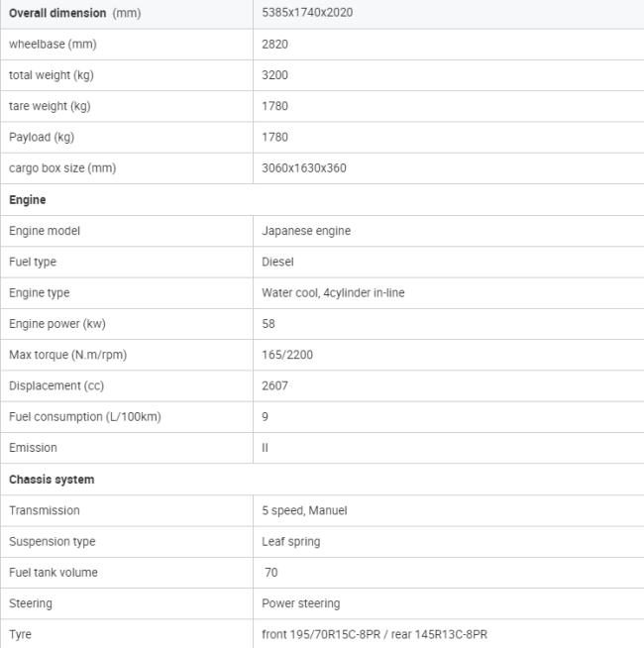This screenshot has height=648, width=644.
Task: Click the Overall dimension value 5385x1740x2020
Action: (x=307, y=13)
